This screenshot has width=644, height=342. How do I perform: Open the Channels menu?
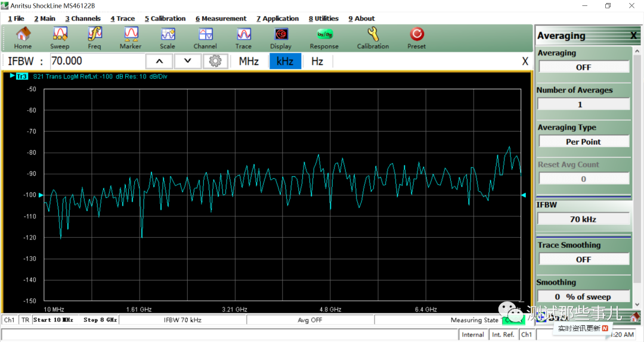tap(83, 18)
